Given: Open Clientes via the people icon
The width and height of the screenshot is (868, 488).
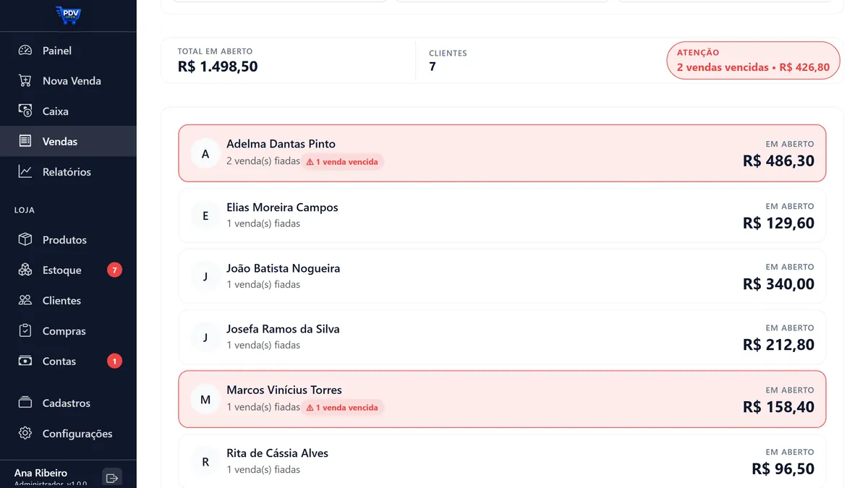Looking at the screenshot, I should (x=25, y=301).
